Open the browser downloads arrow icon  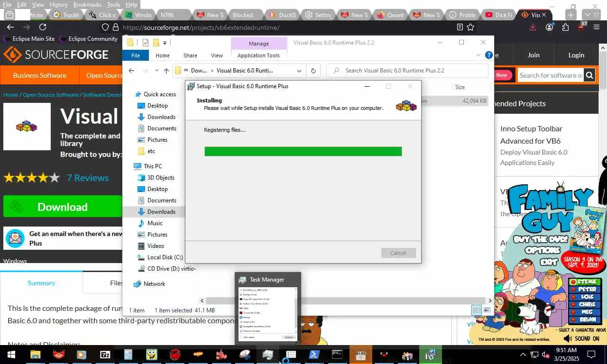tap(533, 27)
